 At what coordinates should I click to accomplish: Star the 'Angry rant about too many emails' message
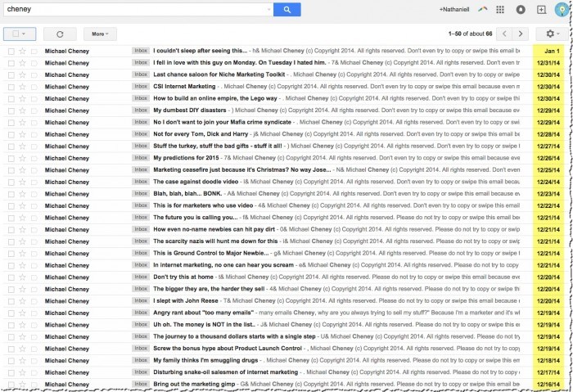pos(22,313)
